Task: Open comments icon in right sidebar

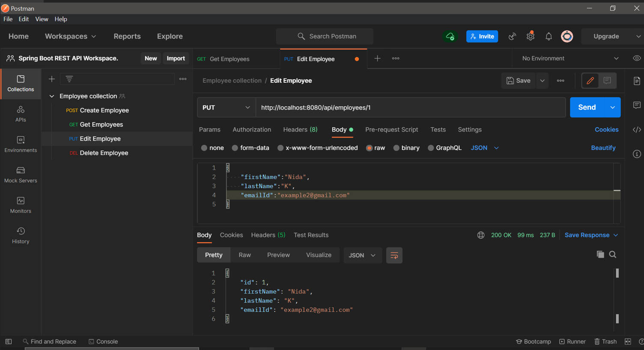Action: 637,105
